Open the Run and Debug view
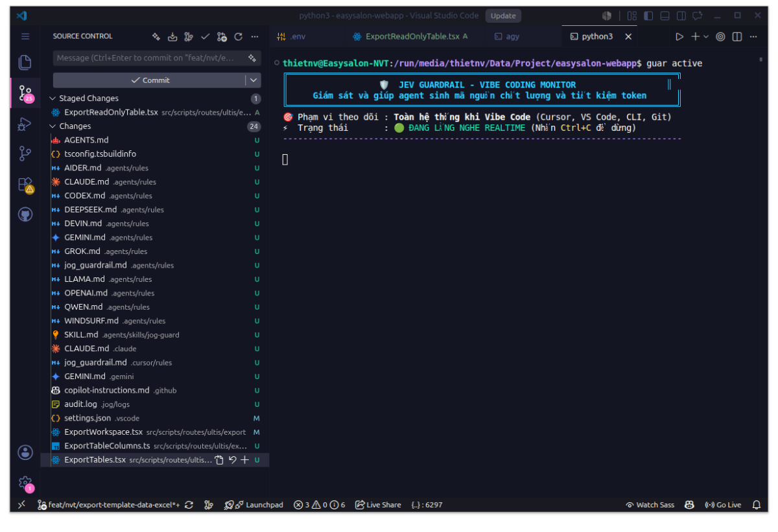 [x=25, y=123]
